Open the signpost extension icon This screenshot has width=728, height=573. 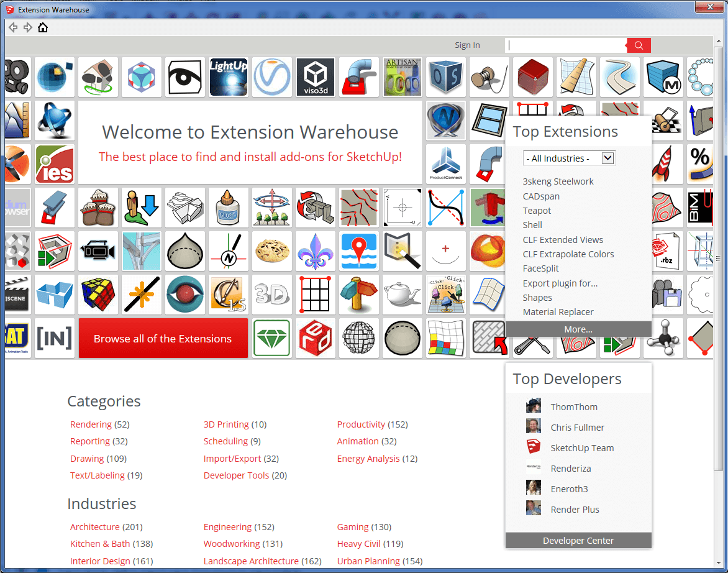click(359, 295)
